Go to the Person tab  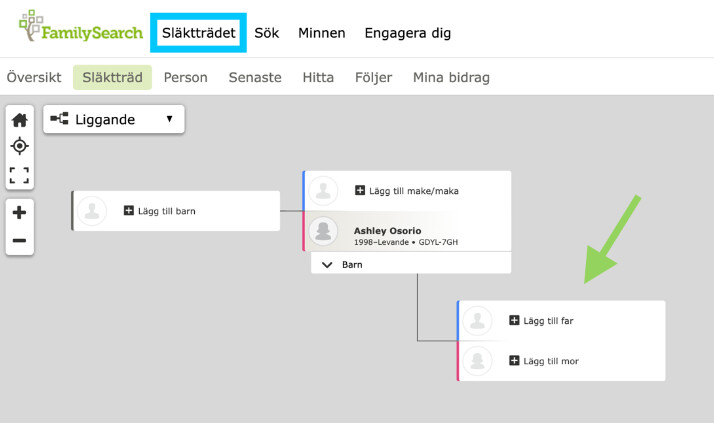[185, 77]
